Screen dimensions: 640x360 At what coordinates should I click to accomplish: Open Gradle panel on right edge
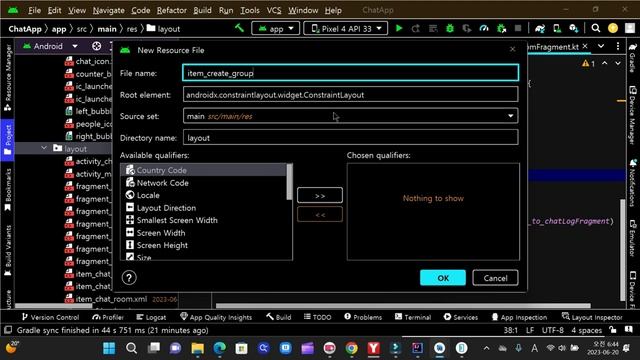[x=633, y=58]
